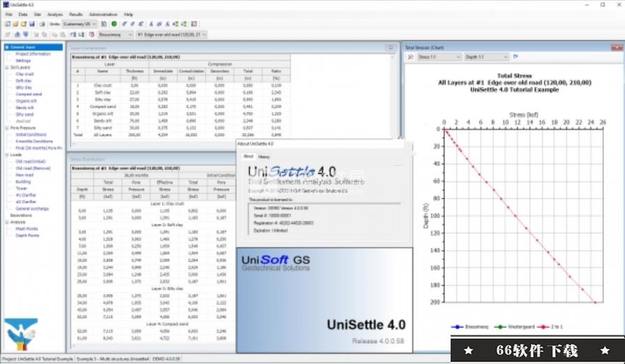Close the Total Stress chart window
Viewport: 625px width, 364px height.
617,47
